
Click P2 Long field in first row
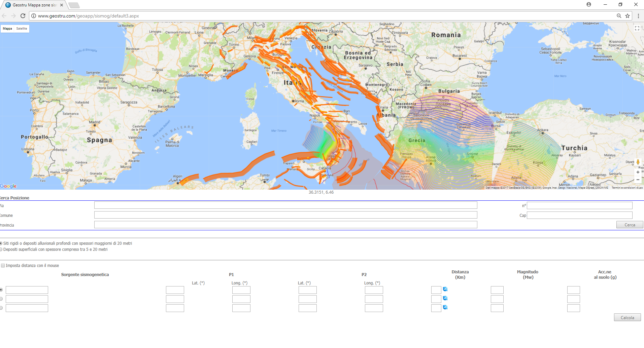(374, 290)
